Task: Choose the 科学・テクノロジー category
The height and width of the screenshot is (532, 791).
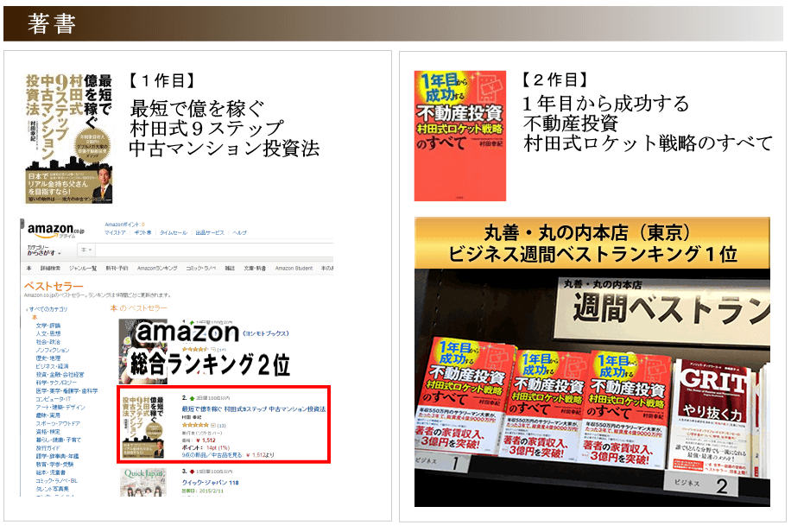Action: point(56,383)
